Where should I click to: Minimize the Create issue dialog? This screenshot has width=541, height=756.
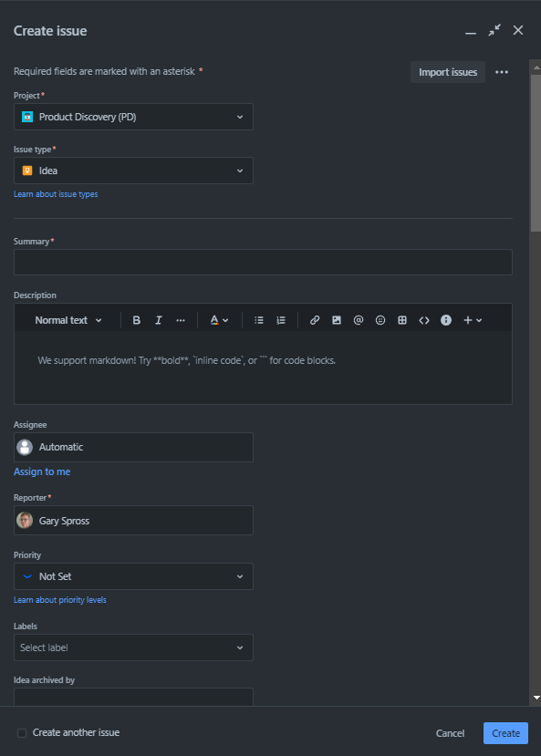click(x=471, y=32)
